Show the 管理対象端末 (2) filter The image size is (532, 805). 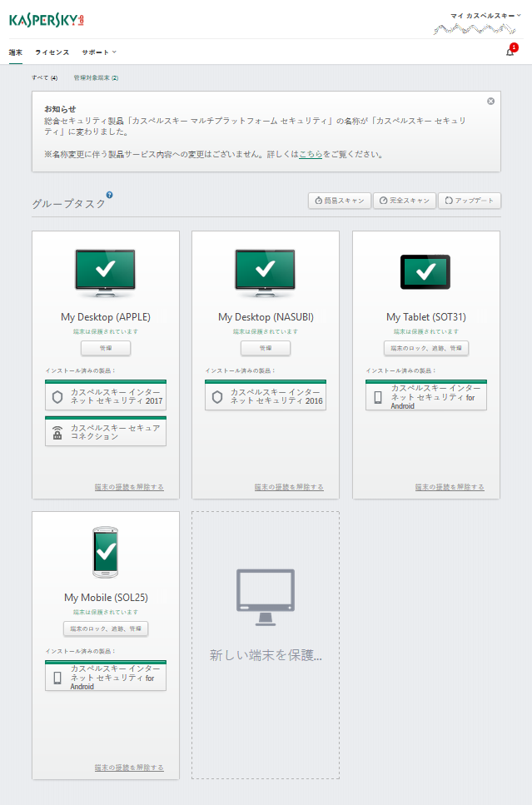tap(96, 77)
